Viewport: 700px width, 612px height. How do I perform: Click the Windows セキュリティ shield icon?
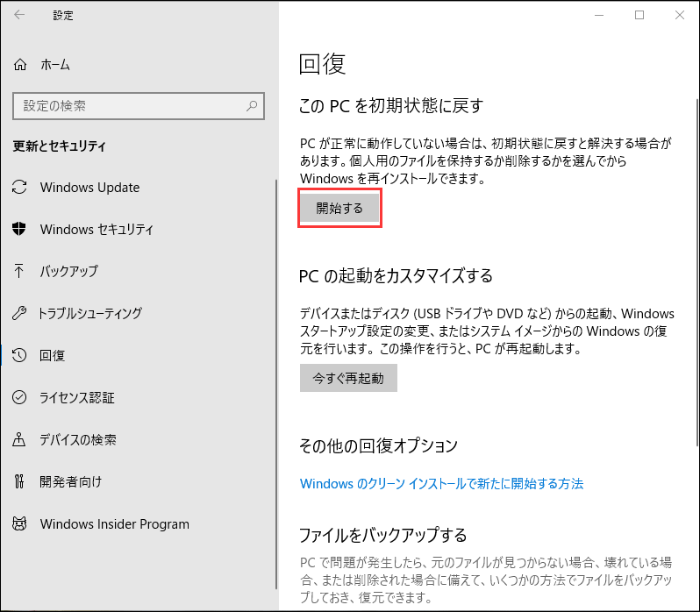pos(19,229)
